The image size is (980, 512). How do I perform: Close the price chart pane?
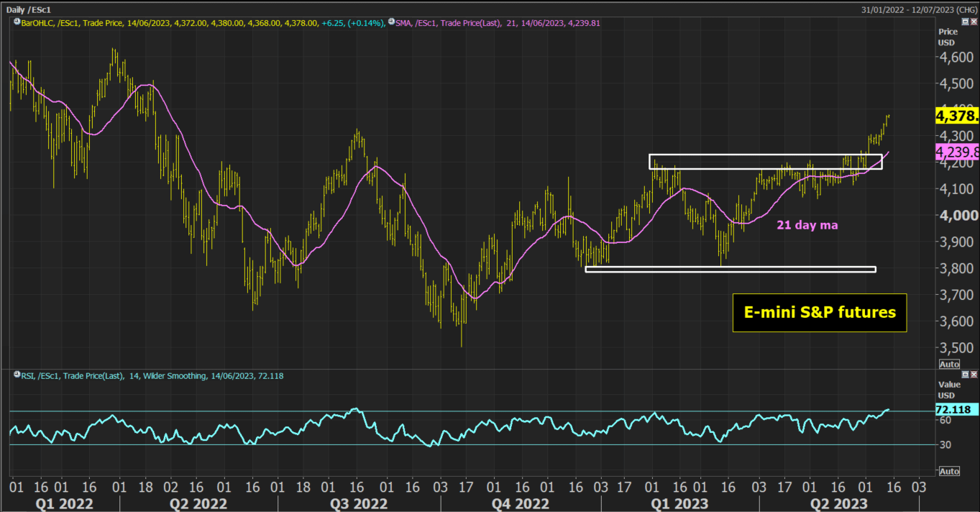[974, 22]
